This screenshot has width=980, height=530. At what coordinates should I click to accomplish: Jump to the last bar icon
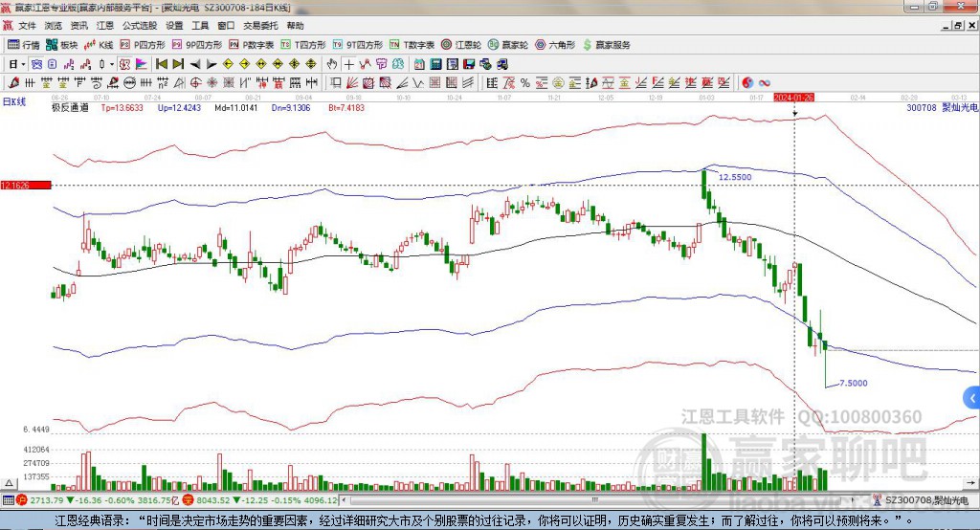tap(178, 64)
